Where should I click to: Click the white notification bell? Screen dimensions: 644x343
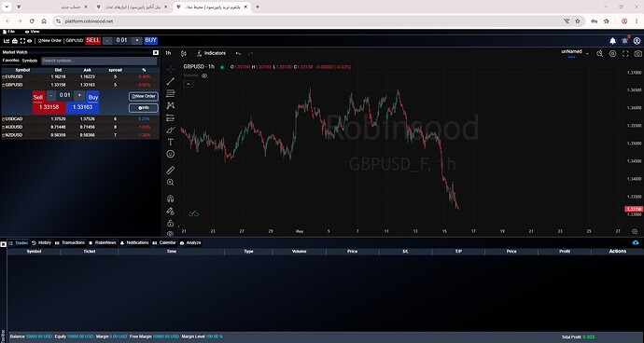[x=612, y=41]
